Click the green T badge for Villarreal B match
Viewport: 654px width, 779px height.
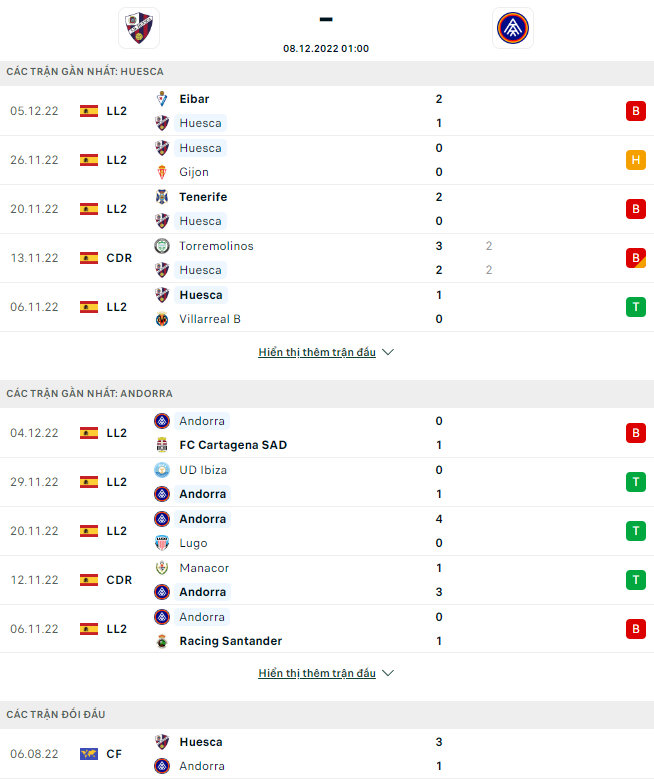point(636,307)
